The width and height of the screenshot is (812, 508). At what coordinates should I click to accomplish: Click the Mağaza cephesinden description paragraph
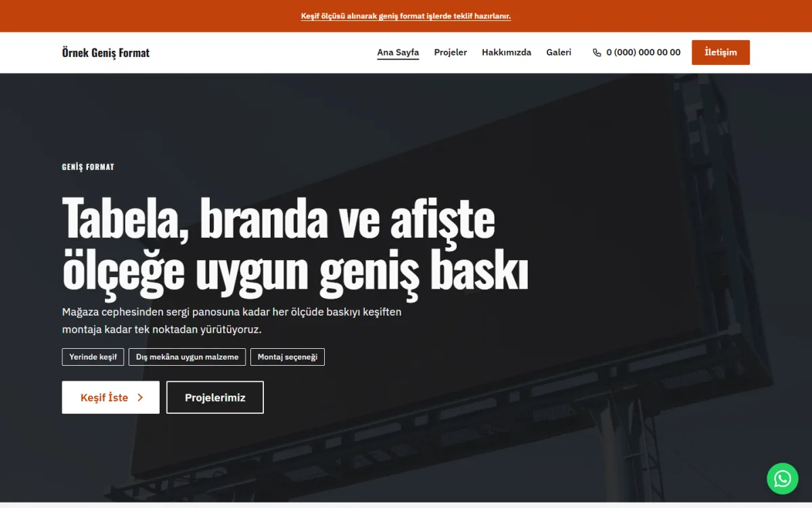pyautogui.click(x=231, y=321)
